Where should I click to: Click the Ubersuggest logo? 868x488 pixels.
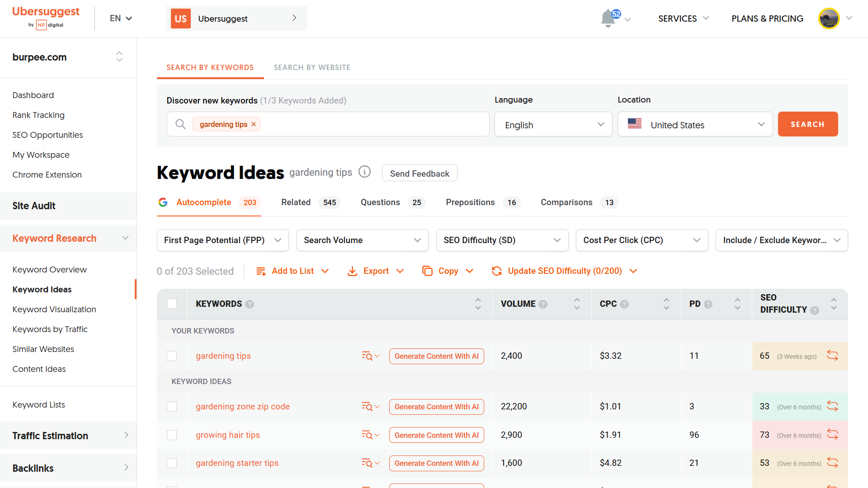(x=46, y=17)
